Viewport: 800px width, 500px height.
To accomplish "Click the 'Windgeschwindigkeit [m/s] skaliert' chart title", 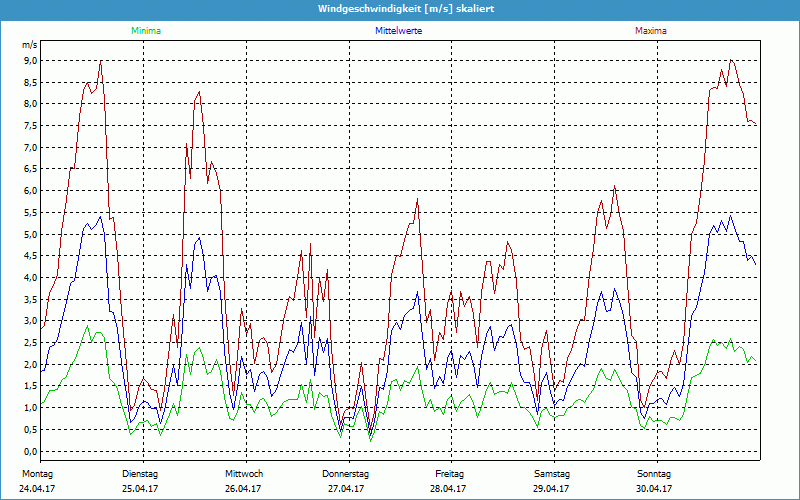I will pos(406,9).
